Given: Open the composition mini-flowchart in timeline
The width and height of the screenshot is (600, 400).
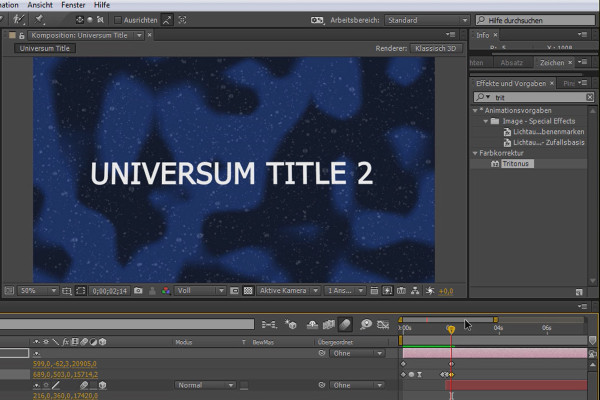Looking at the screenshot, I should pyautogui.click(x=269, y=325).
